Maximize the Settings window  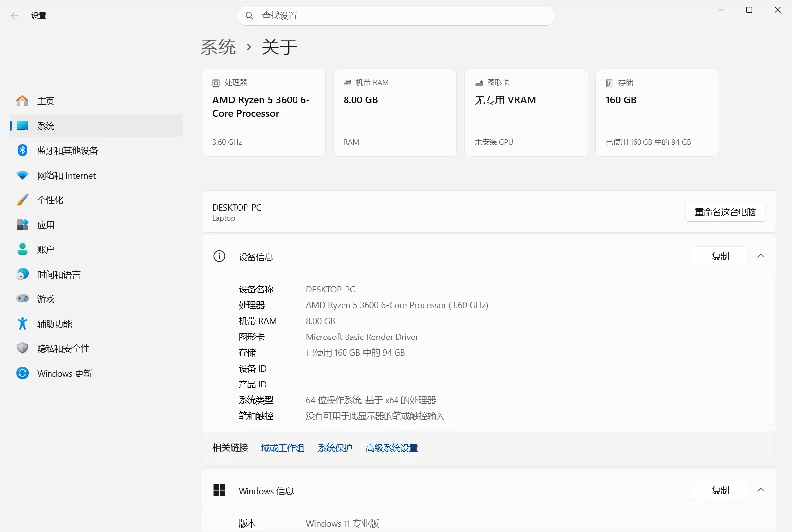[749, 10]
